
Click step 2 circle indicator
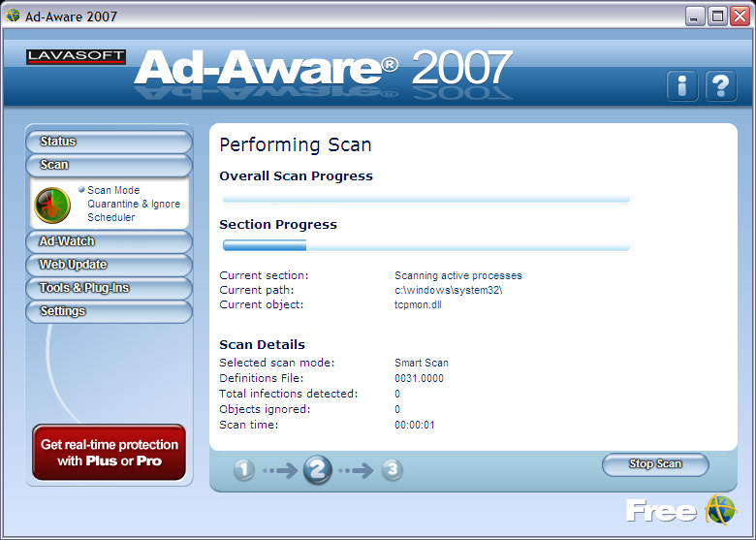(x=317, y=469)
